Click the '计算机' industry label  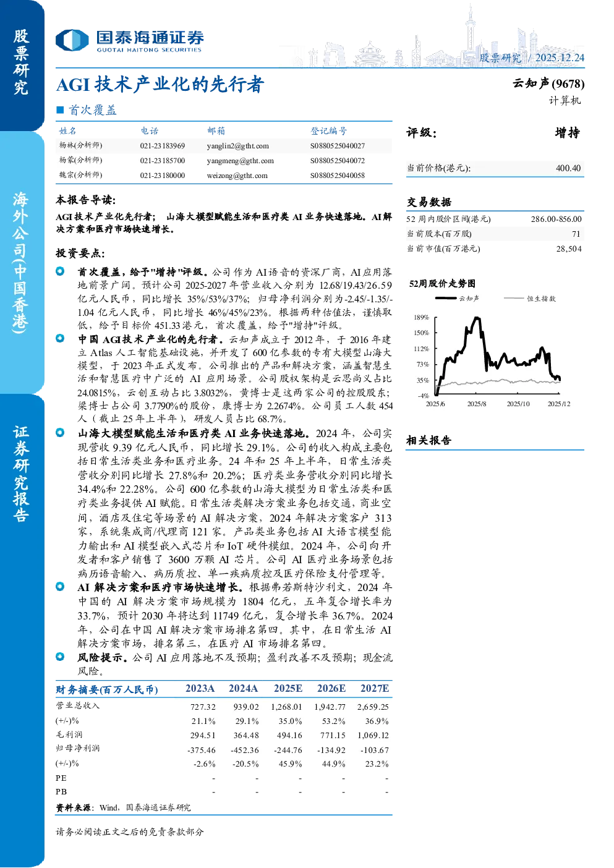(565, 100)
